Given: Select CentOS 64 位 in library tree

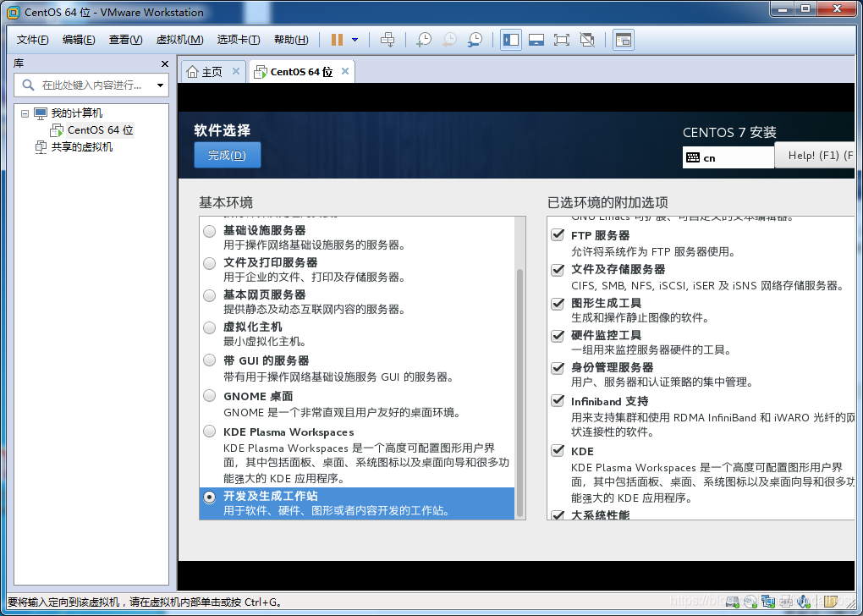Looking at the screenshot, I should click(100, 130).
